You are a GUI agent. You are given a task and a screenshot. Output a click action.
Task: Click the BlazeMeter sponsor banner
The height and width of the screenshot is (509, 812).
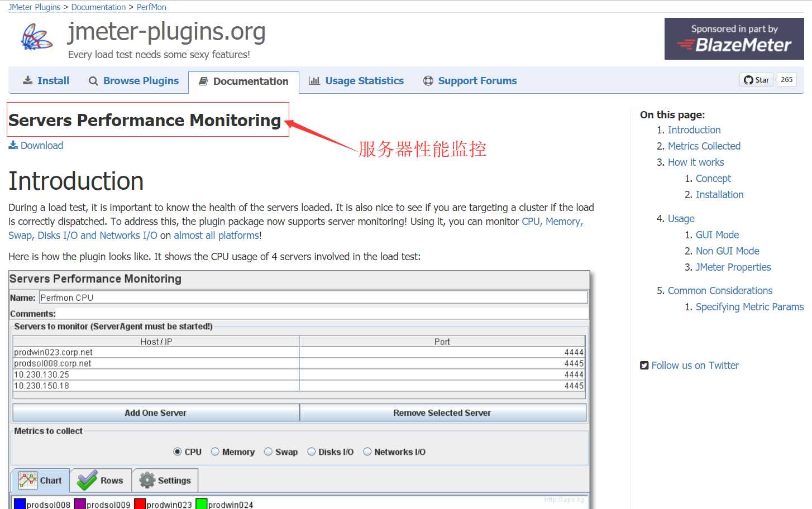tap(734, 39)
